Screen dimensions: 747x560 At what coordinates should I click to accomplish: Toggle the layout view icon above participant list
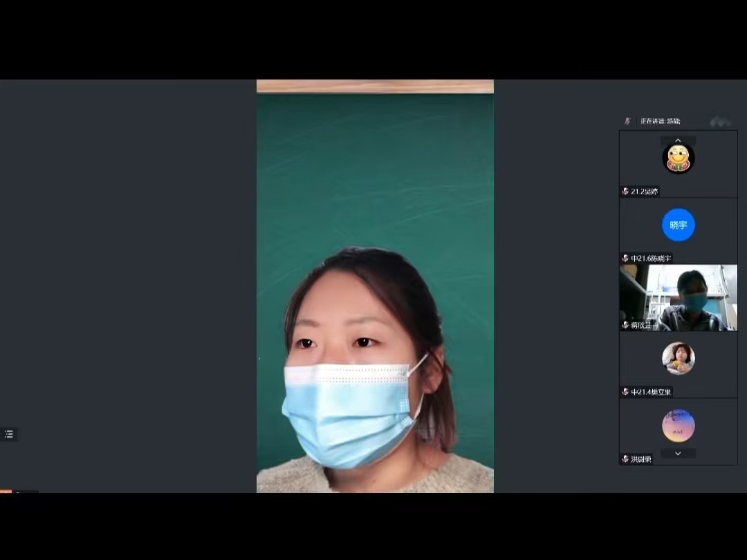click(x=719, y=122)
